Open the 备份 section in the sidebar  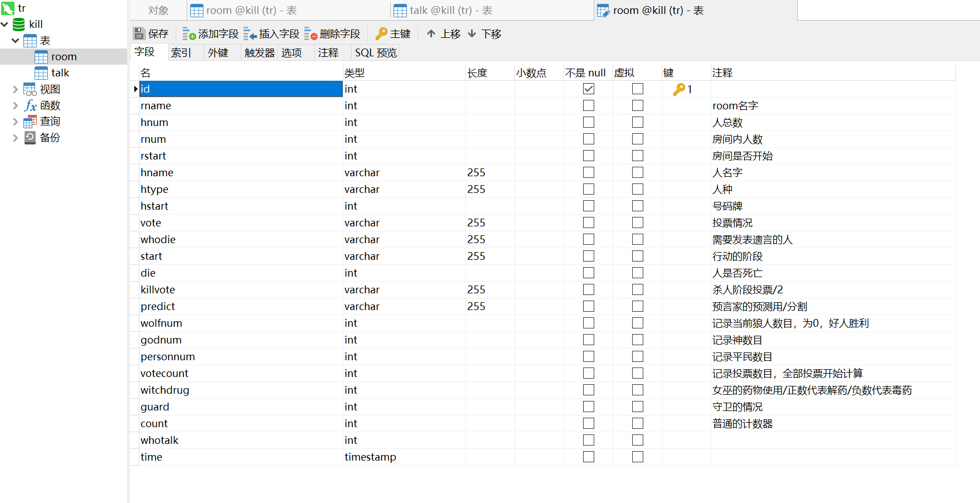(x=50, y=137)
